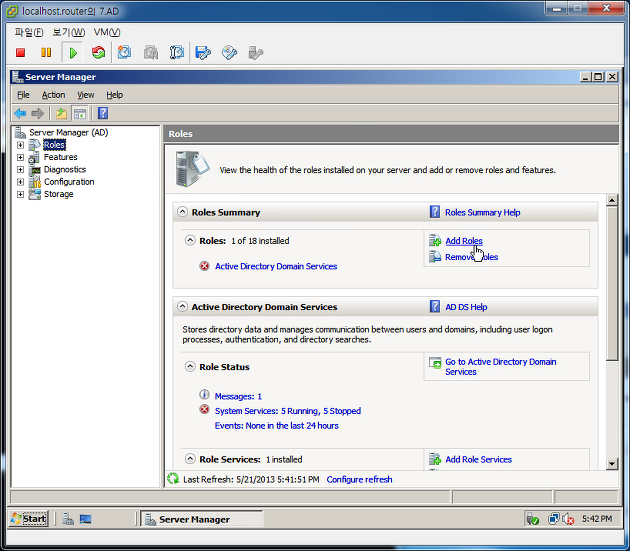Reset the VM with the red circular-arrows icon

click(98, 52)
